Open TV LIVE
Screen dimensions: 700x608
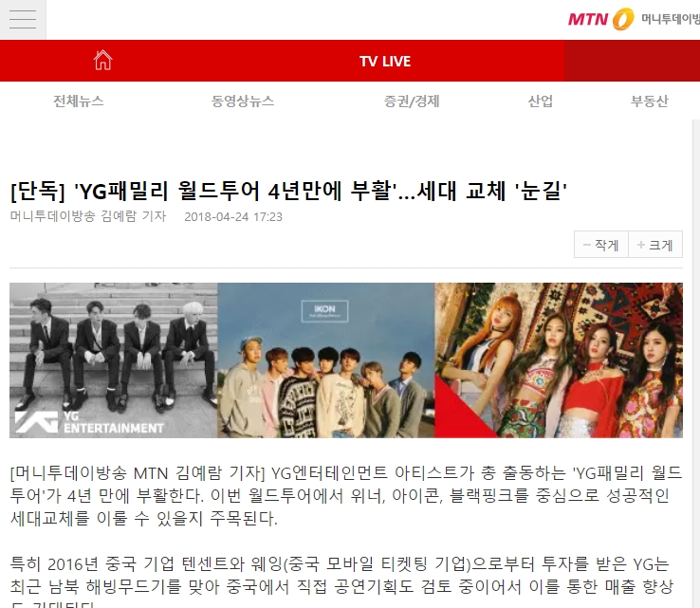(385, 61)
